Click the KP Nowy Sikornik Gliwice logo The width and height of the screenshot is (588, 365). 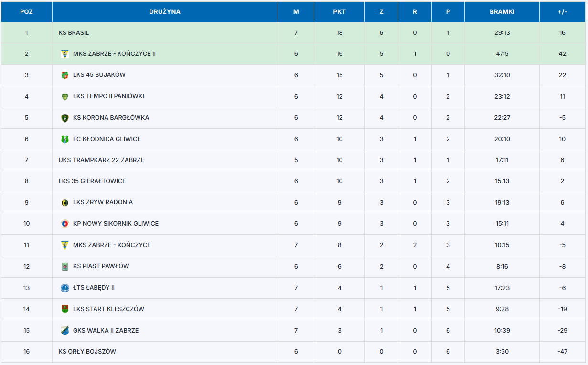[x=65, y=224]
